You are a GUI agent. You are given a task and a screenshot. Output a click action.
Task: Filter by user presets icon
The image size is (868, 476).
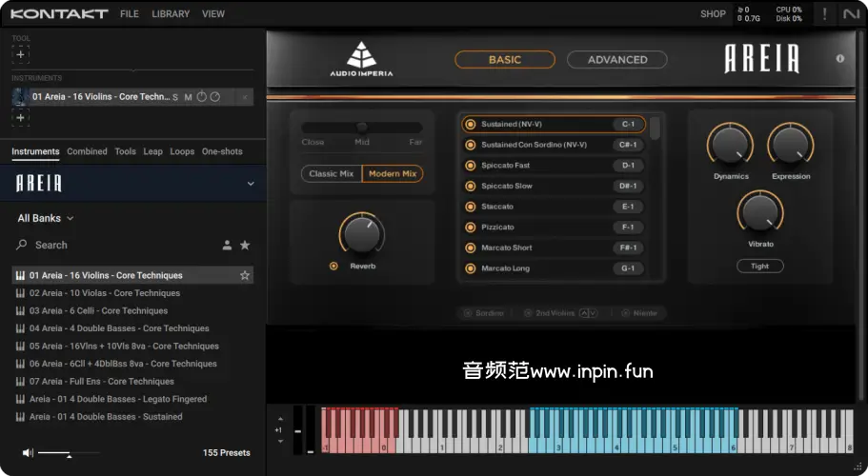(x=227, y=245)
